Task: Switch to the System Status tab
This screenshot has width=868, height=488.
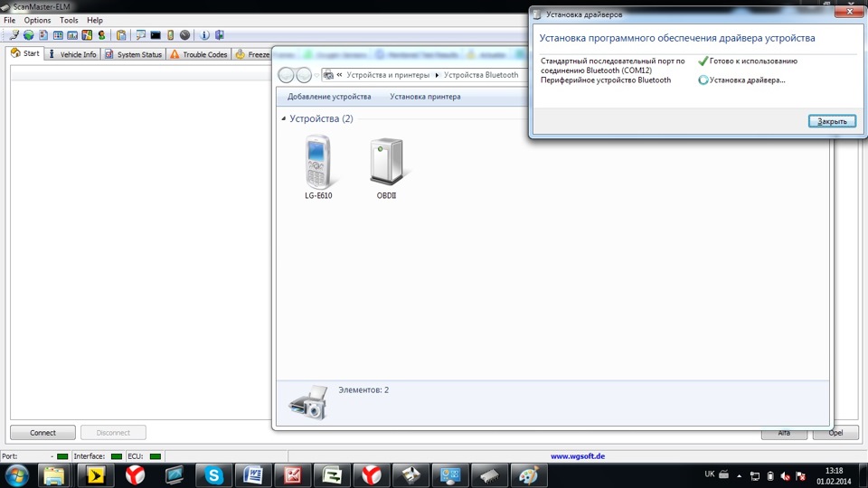Action: point(134,54)
